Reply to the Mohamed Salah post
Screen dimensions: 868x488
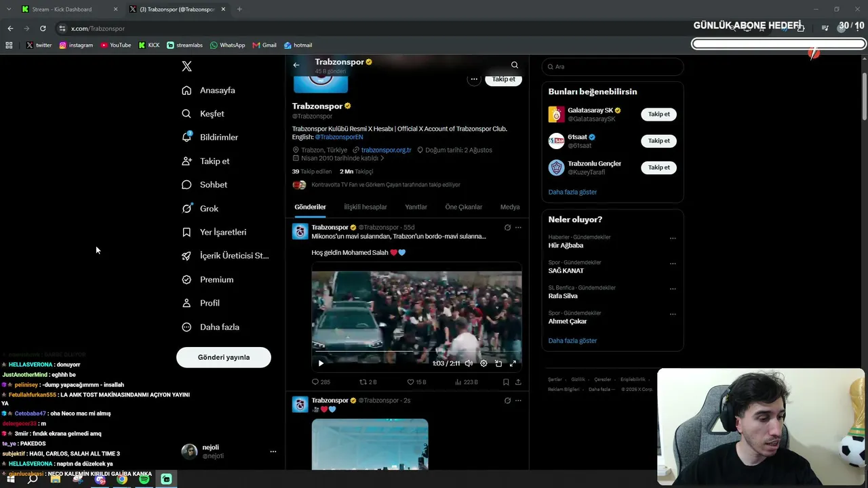[321, 382]
